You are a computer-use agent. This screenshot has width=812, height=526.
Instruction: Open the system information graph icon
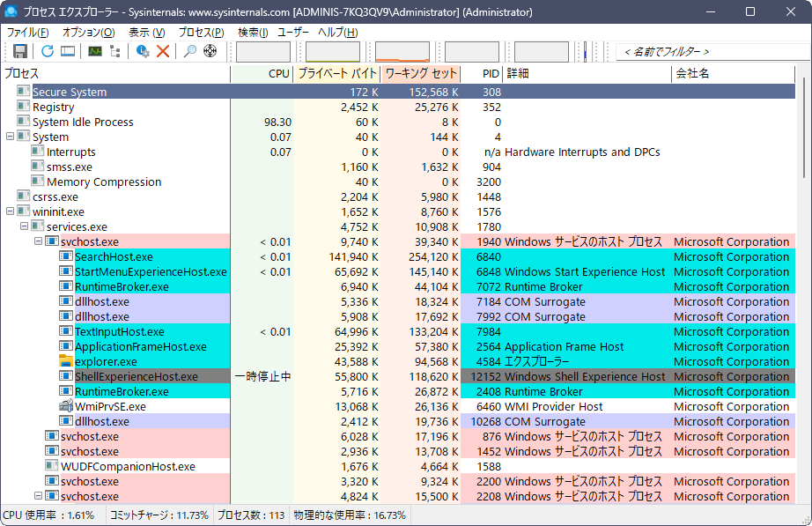coord(95,51)
